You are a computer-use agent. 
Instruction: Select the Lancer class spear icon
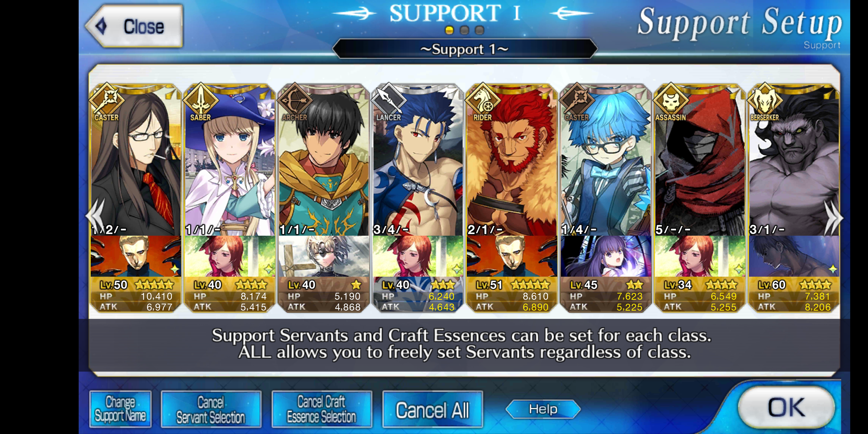point(389,100)
